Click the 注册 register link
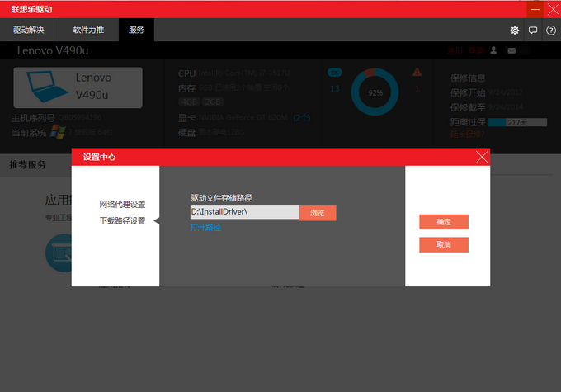The height and width of the screenshot is (392, 561). coord(455,51)
